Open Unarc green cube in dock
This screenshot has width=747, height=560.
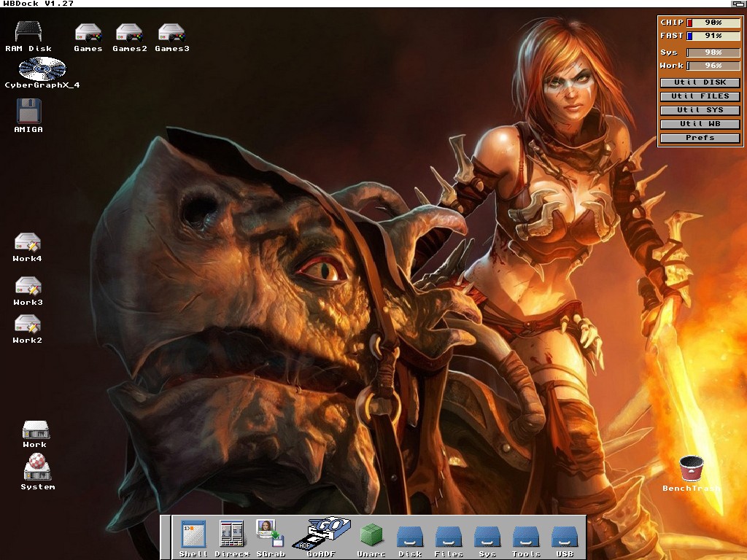(371, 534)
